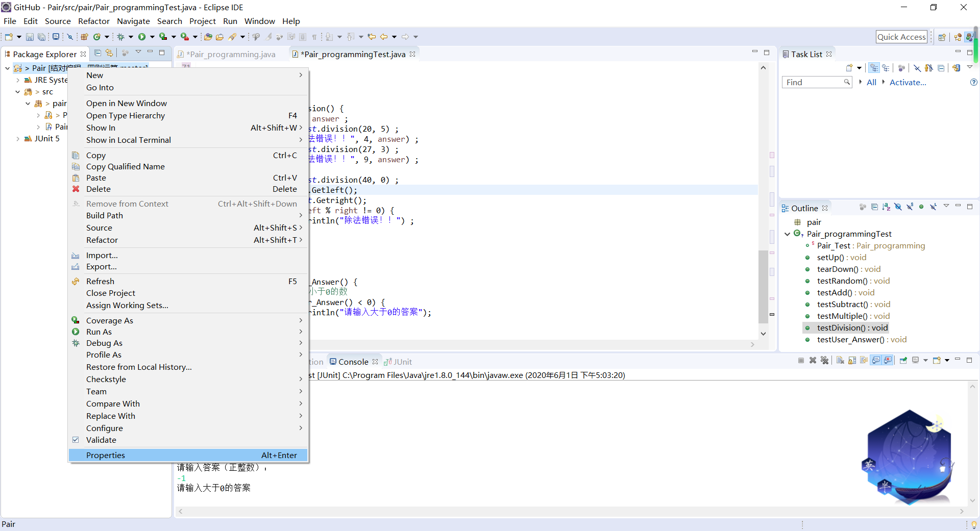Select Properties in the context menu
Screen dimensions: 980x531
188,455
